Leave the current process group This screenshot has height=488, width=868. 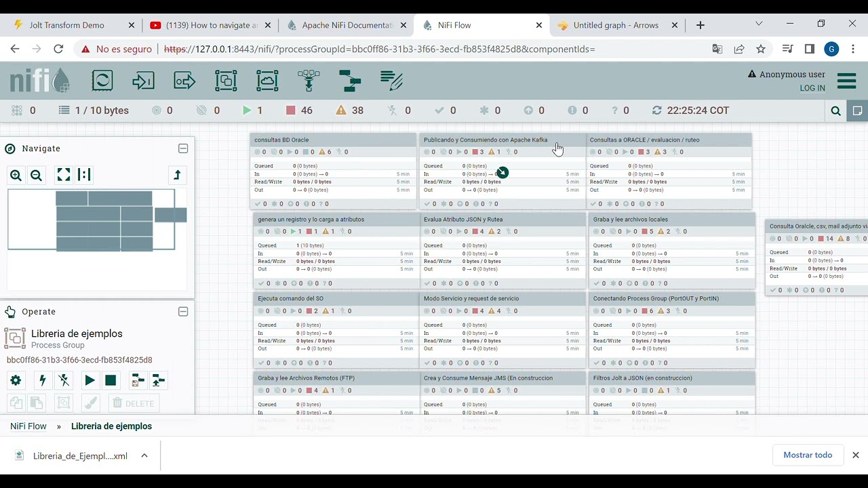(x=177, y=176)
